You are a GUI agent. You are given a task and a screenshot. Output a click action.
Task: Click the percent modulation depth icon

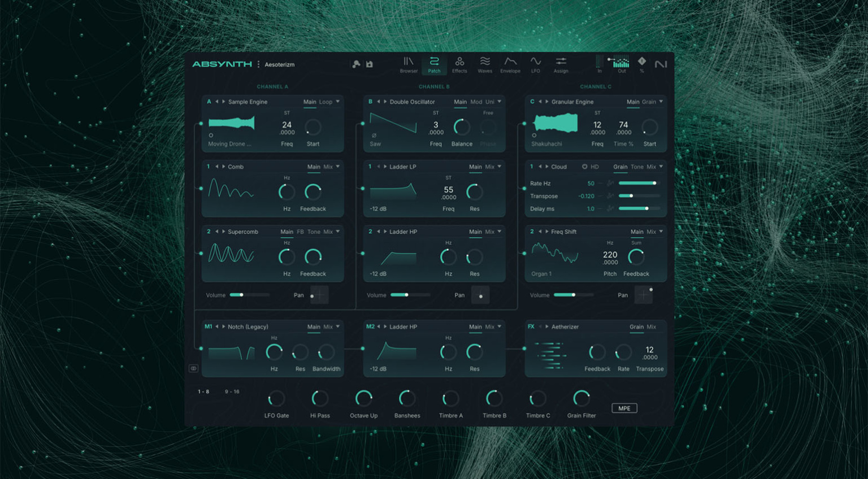coord(641,63)
